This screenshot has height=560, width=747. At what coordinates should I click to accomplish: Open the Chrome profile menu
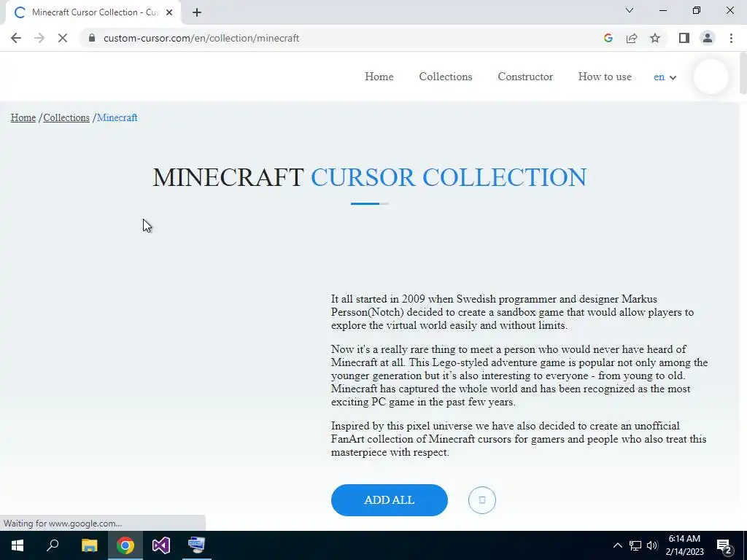click(708, 38)
